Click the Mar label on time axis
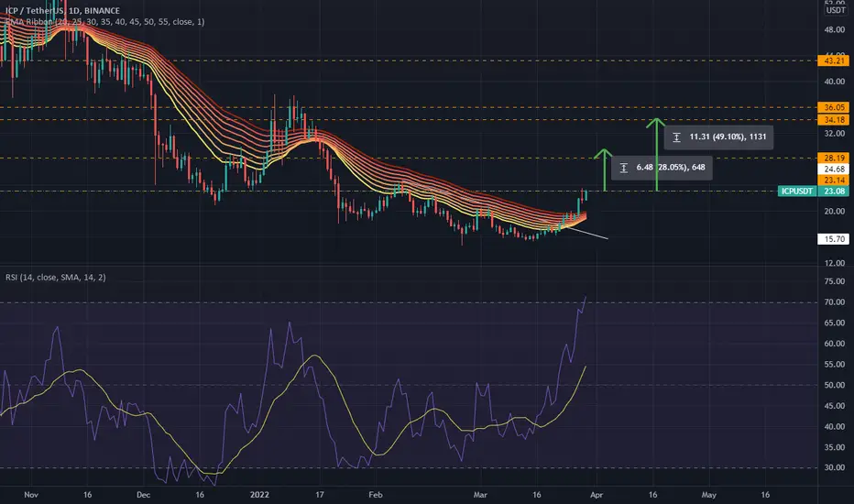 pyautogui.click(x=480, y=495)
